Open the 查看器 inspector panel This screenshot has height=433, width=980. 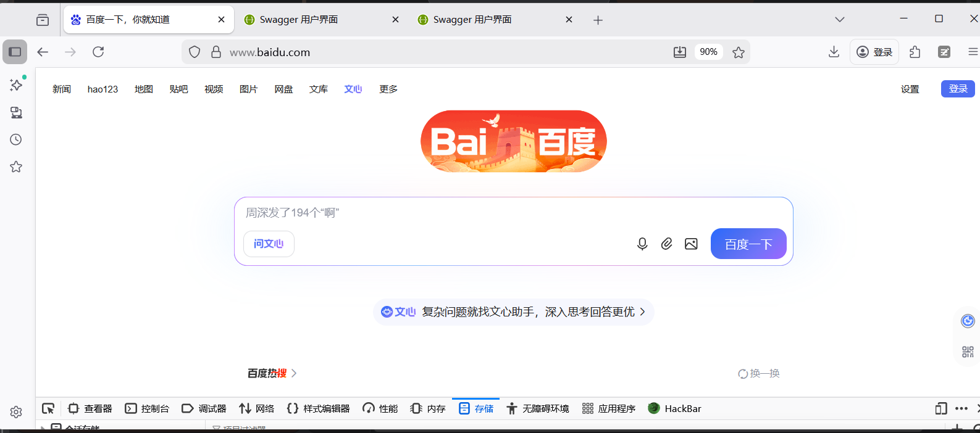pyautogui.click(x=90, y=408)
